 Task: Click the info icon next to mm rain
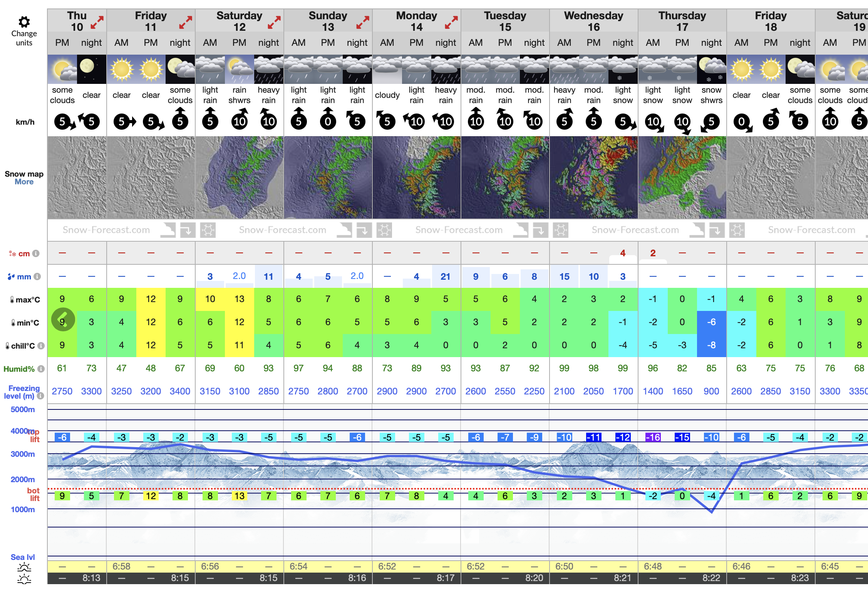coord(37,276)
